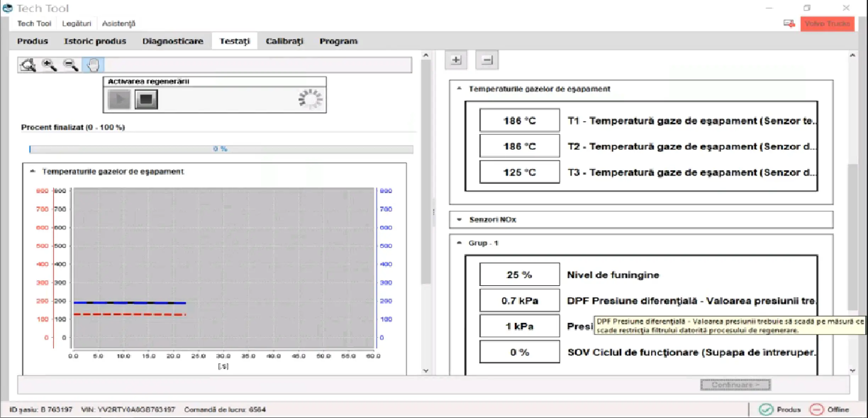
Task: Click the Produs green check status icon
Action: (766, 409)
